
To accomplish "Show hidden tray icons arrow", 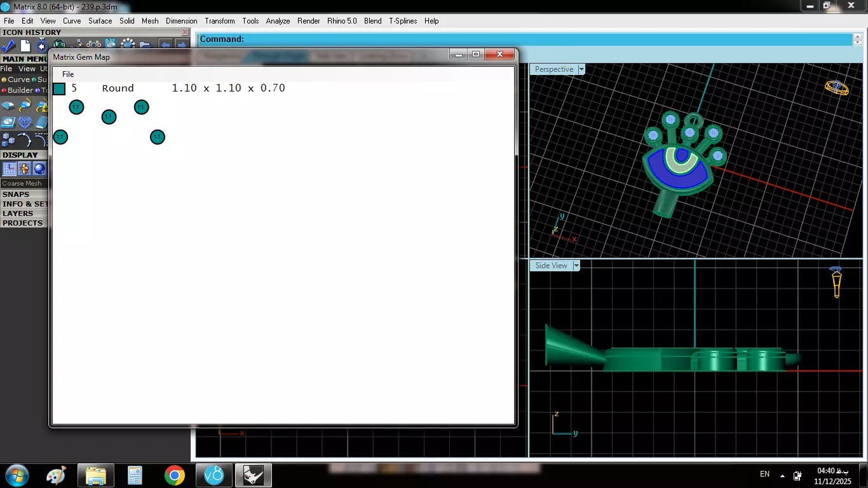I will click(x=781, y=476).
